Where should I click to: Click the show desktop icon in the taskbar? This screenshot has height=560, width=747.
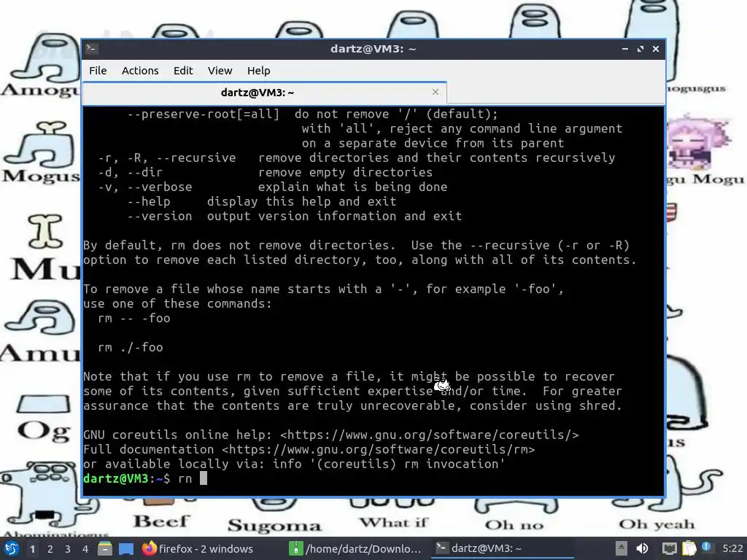pos(126,549)
